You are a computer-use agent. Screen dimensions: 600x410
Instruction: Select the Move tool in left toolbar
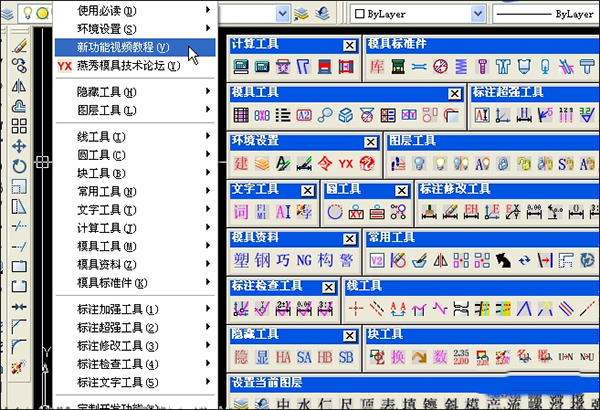pos(19,146)
